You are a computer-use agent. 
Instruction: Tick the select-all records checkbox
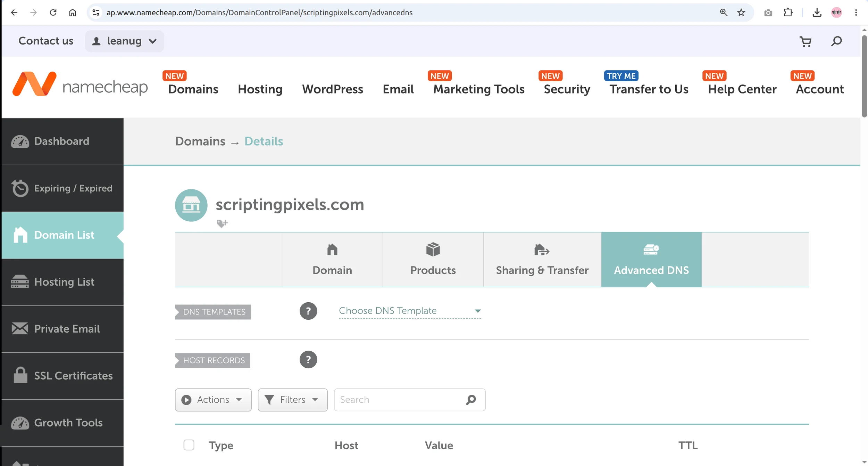(x=189, y=445)
